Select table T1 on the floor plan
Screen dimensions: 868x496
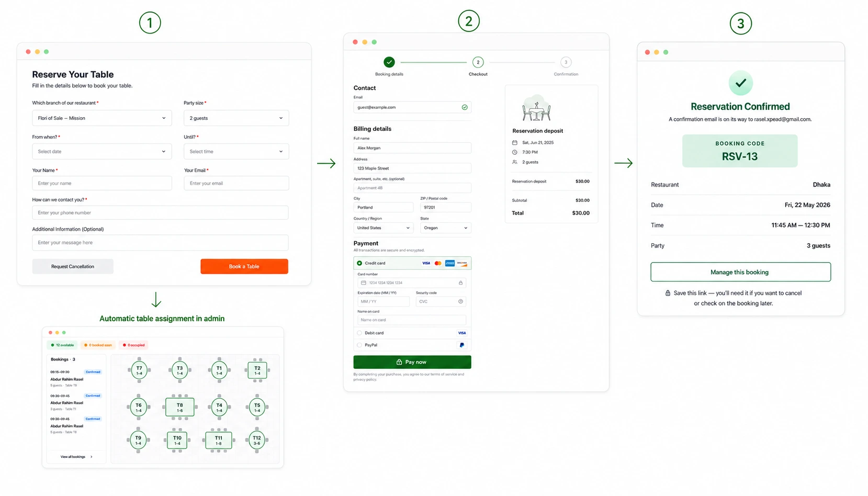point(219,370)
